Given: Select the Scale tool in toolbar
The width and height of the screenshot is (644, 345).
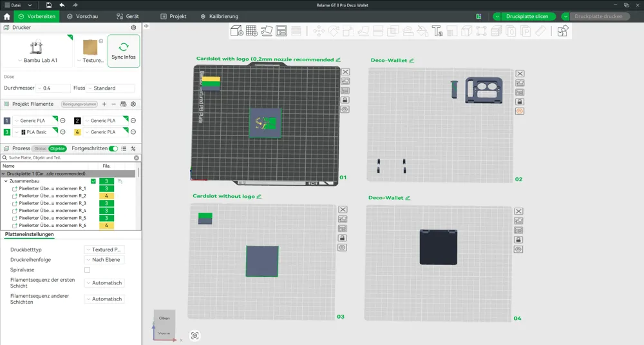Looking at the screenshot, I should coord(348,31).
